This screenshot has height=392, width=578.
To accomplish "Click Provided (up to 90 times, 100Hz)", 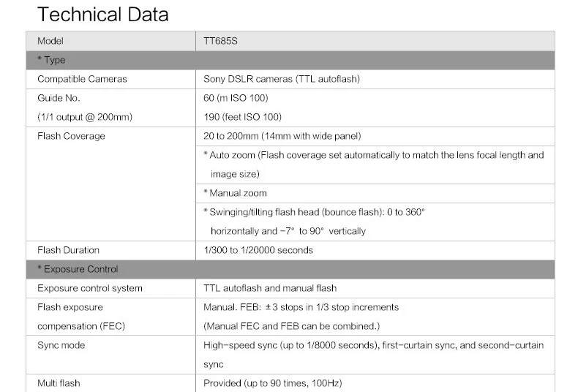I will pyautogui.click(x=272, y=383).
